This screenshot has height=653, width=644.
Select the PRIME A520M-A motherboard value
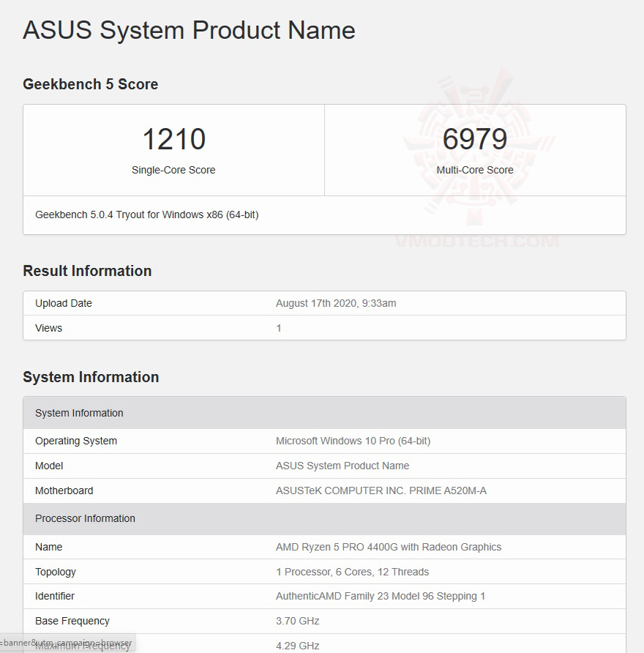tap(383, 490)
